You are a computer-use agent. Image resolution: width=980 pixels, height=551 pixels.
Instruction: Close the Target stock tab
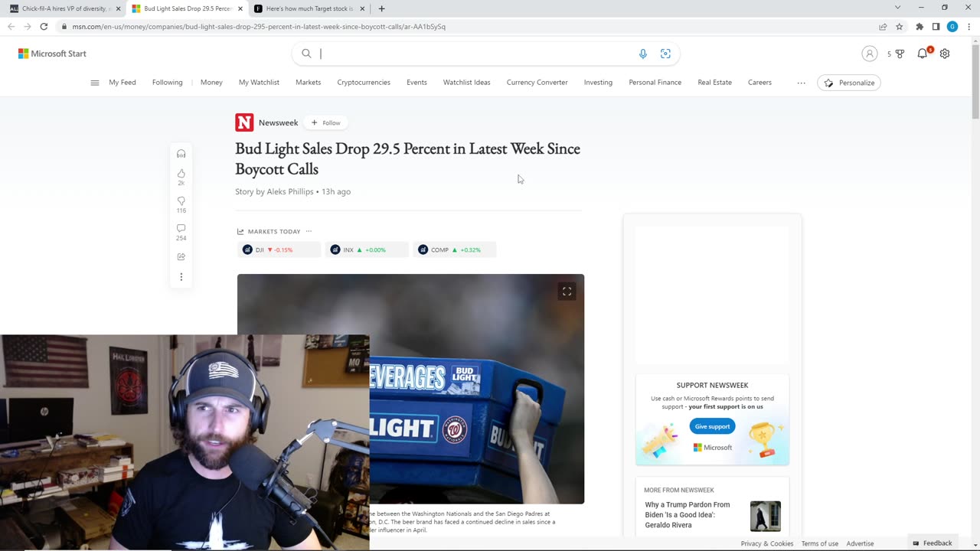pos(363,8)
